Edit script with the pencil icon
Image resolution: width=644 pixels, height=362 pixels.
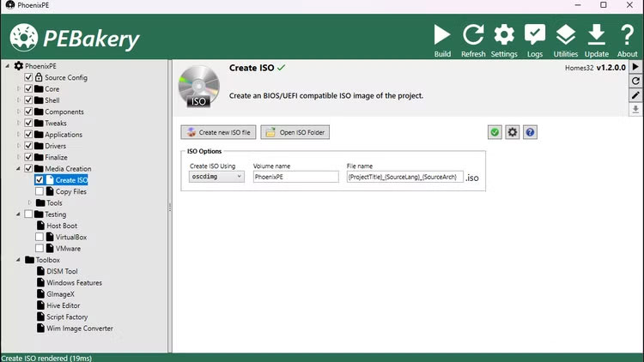(635, 95)
